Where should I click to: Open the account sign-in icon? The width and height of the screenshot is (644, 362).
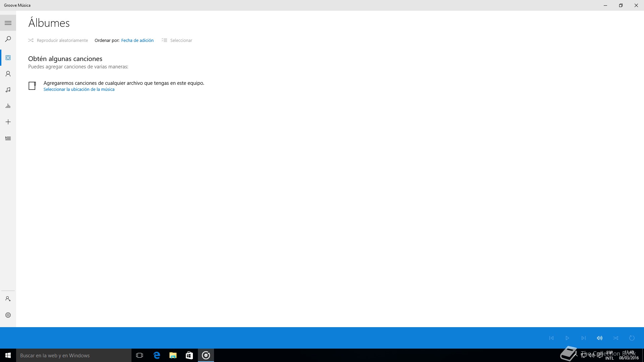tap(8, 299)
